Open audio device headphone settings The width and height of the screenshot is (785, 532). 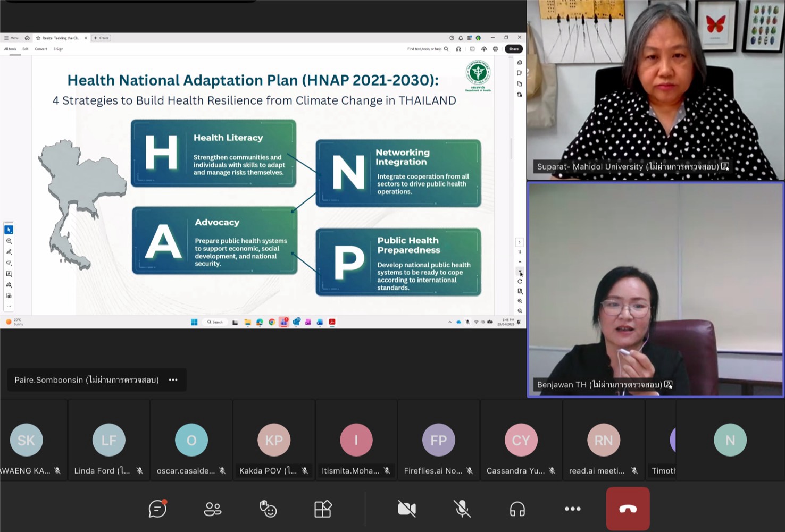click(517, 509)
